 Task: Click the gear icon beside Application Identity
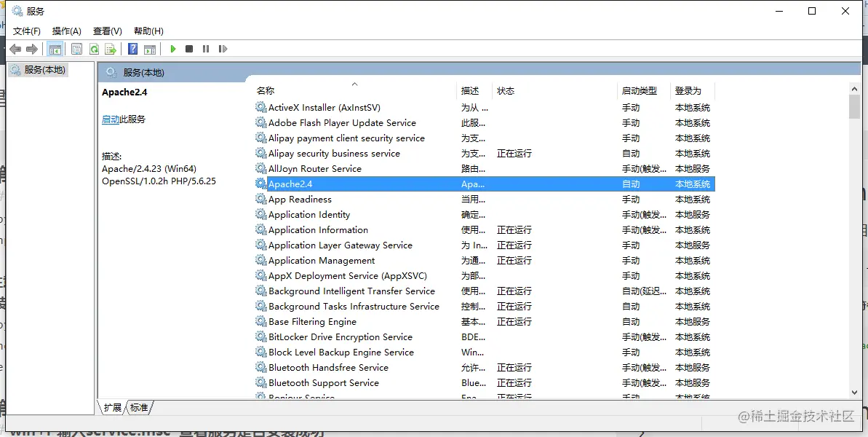[x=260, y=215]
